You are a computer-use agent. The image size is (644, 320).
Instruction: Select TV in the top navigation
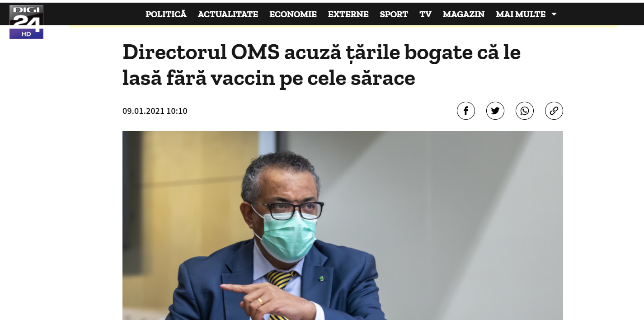pyautogui.click(x=425, y=14)
